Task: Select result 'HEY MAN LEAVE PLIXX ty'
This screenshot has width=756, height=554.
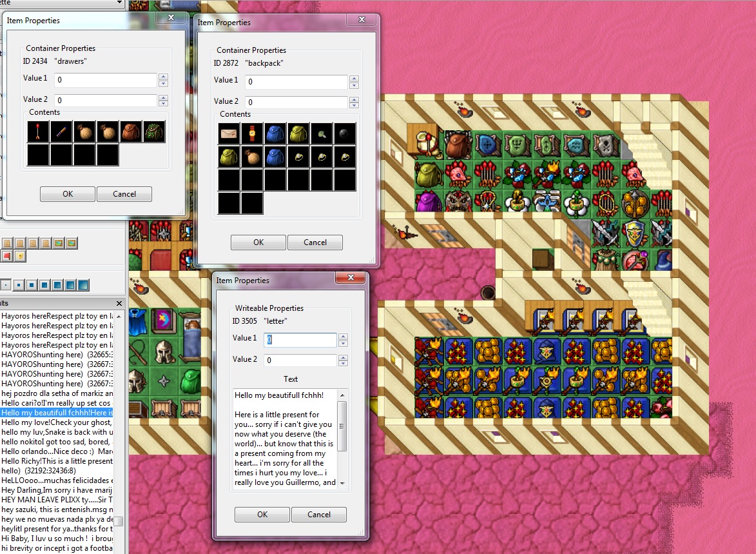Action: pyautogui.click(x=57, y=499)
